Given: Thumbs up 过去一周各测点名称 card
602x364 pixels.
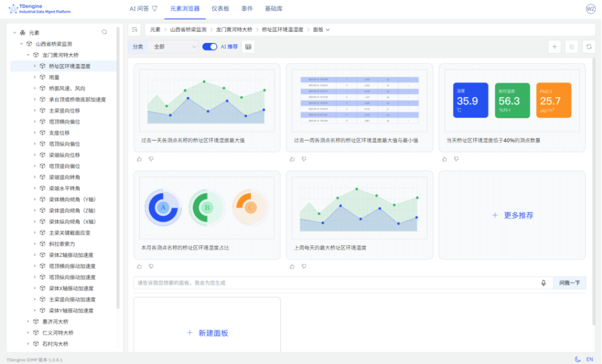Looking at the screenshot, I should (x=292, y=159).
